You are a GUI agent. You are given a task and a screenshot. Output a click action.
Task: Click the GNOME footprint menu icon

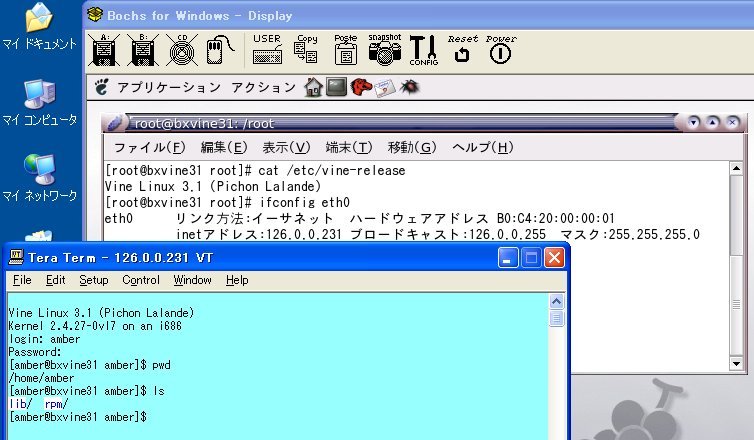(x=101, y=87)
